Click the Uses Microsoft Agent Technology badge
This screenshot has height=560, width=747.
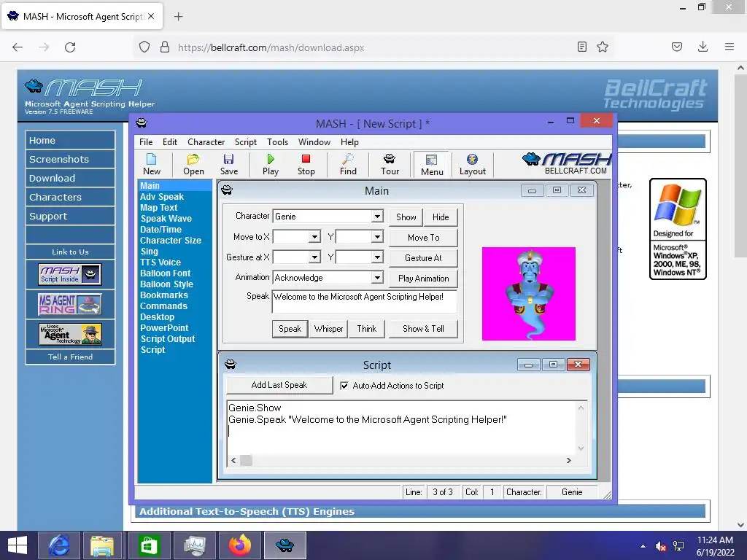(x=69, y=334)
